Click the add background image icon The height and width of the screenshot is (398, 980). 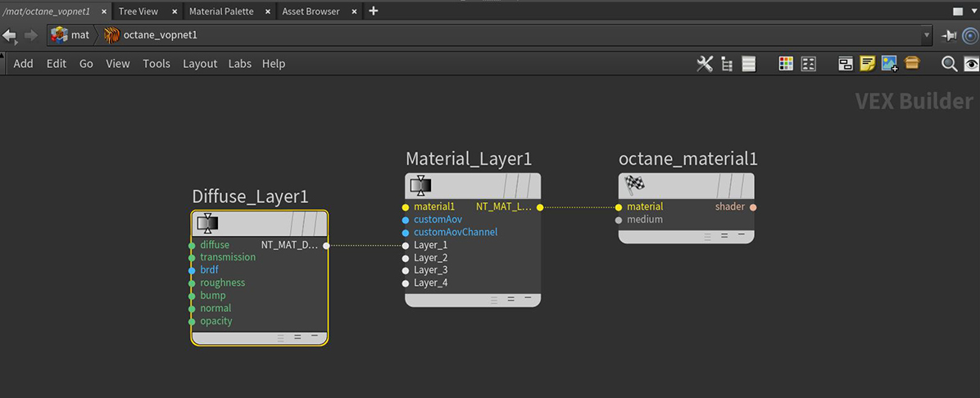(889, 64)
